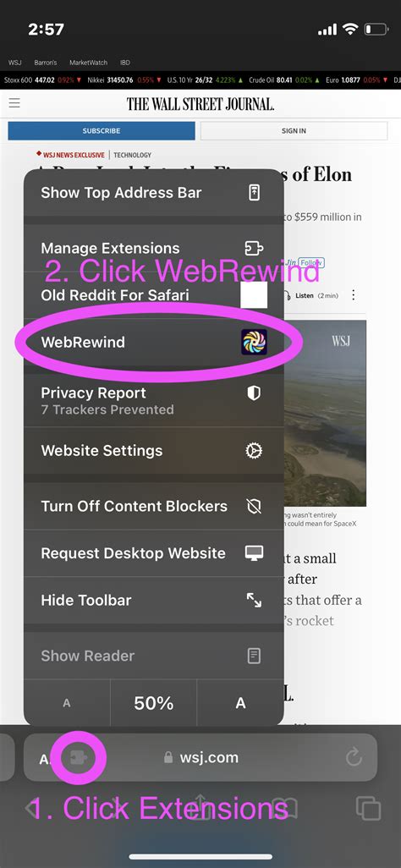The height and width of the screenshot is (868, 401).
Task: Click the Website Settings gear icon
Action: (254, 451)
